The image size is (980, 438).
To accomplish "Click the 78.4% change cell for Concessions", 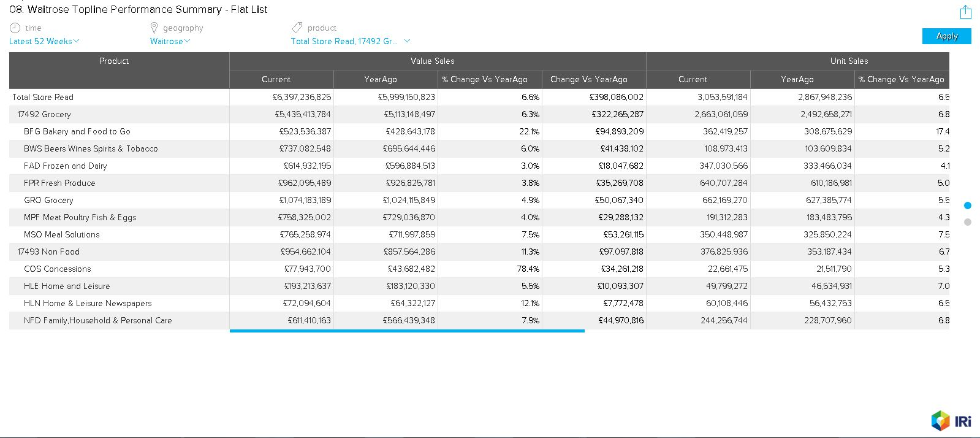I will (490, 269).
